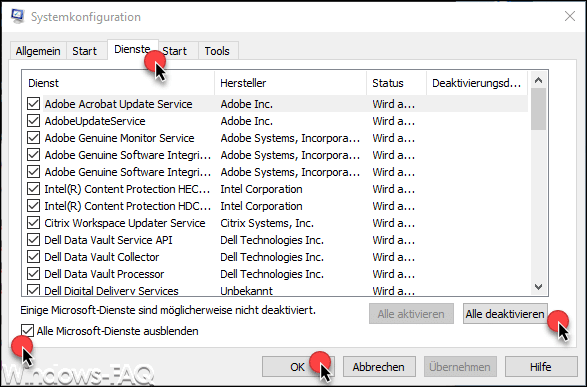Close the Systemkonfiguration dialog with the X
Viewport: 587px width, 387px height.
[x=570, y=16]
